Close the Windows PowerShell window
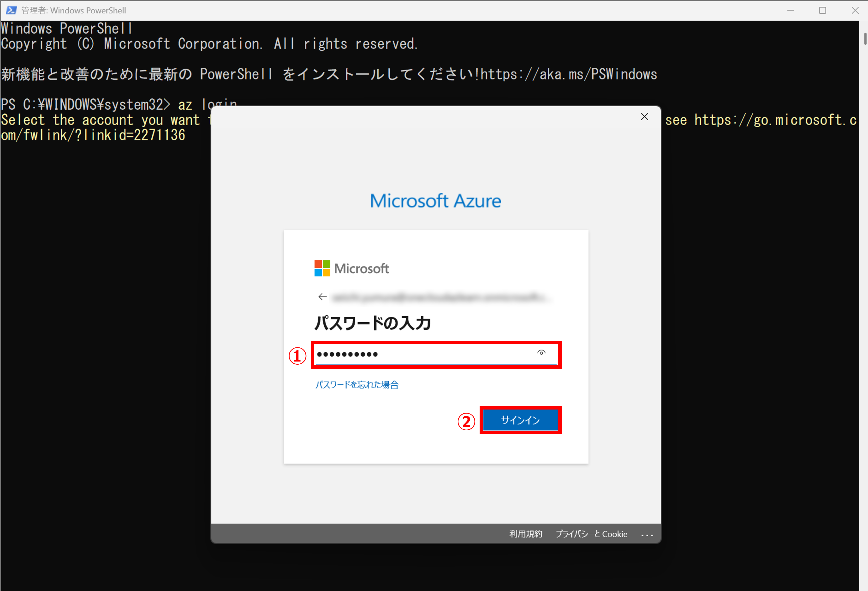The height and width of the screenshot is (591, 868). (855, 11)
